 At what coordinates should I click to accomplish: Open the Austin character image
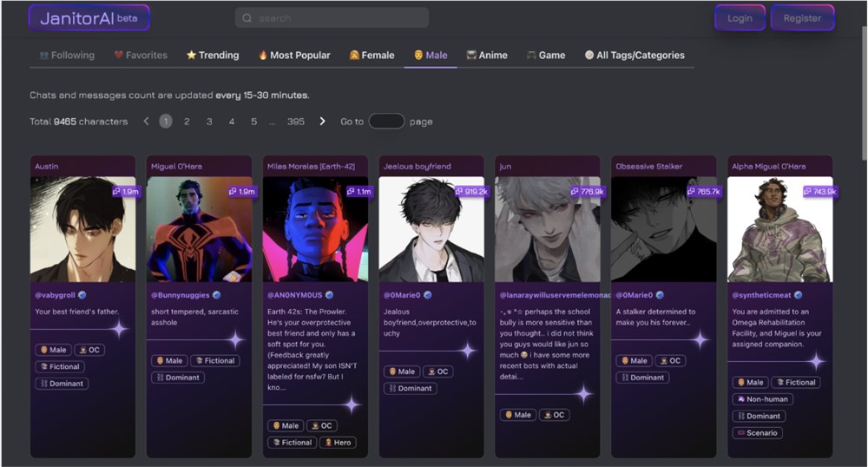[82, 230]
